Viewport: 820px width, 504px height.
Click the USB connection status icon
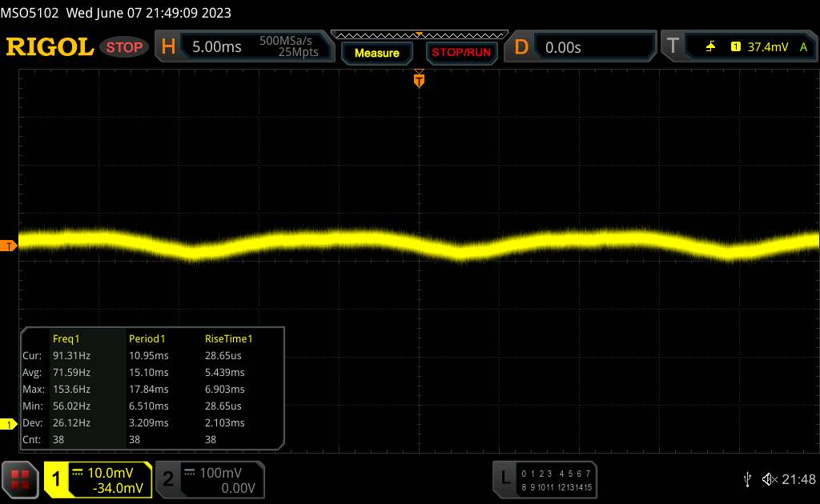tap(747, 479)
